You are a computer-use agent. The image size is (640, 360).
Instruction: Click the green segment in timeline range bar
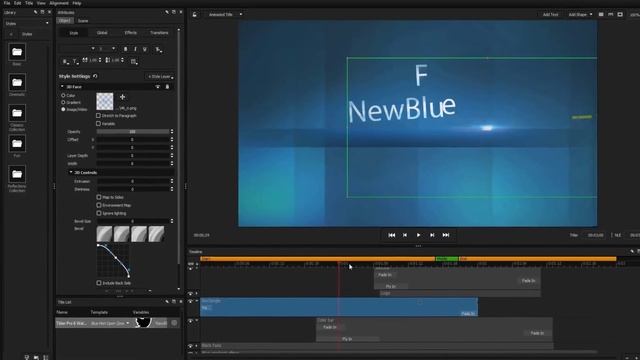pos(447,259)
